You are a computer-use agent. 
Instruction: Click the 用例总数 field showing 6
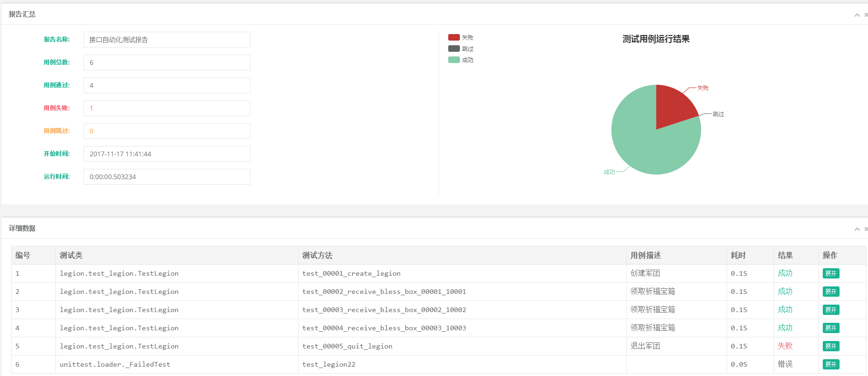click(x=167, y=63)
